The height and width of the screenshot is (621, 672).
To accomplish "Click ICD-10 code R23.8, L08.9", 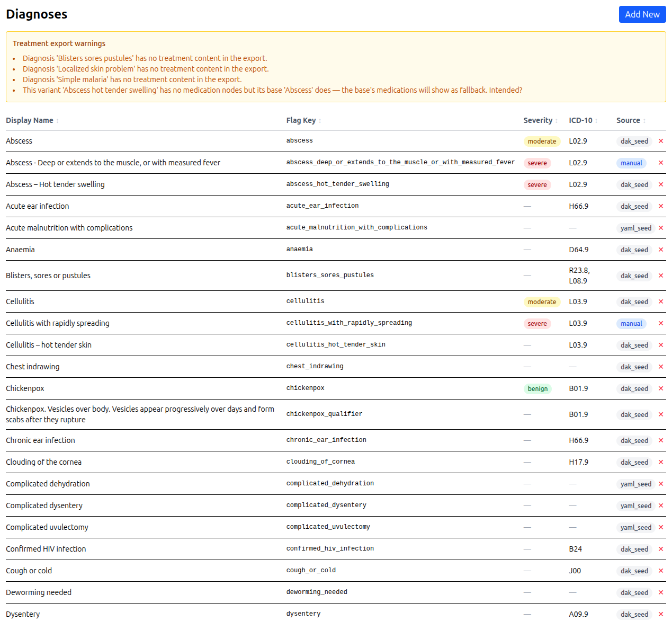I will (579, 276).
